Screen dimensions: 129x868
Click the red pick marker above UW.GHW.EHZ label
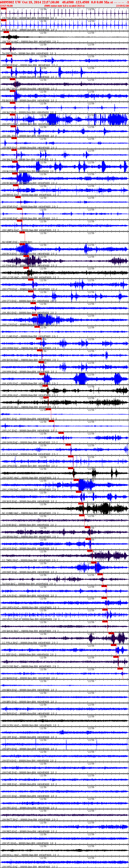tap(61, 433)
